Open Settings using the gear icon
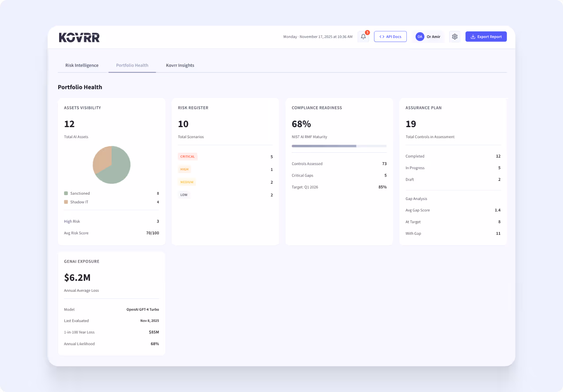The width and height of the screenshot is (563, 392). pos(454,37)
